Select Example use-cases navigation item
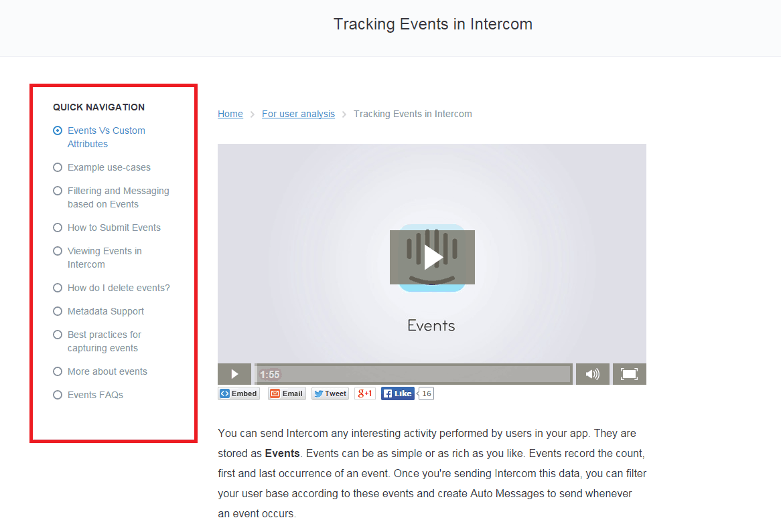 [x=102, y=167]
